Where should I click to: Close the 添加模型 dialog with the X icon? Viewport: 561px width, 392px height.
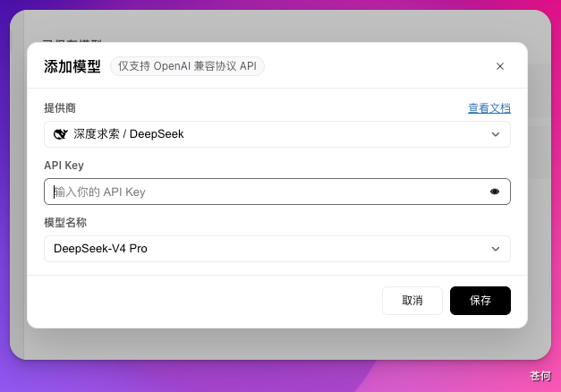(x=500, y=66)
